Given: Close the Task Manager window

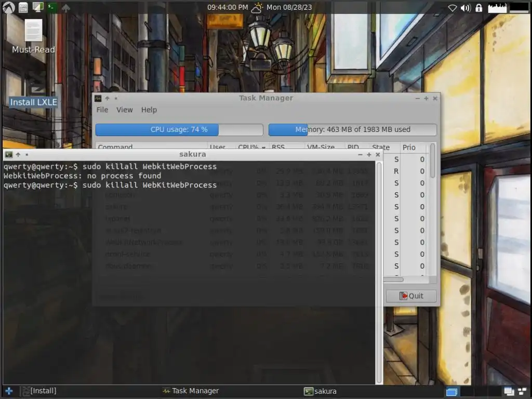Looking at the screenshot, I should point(435,98).
